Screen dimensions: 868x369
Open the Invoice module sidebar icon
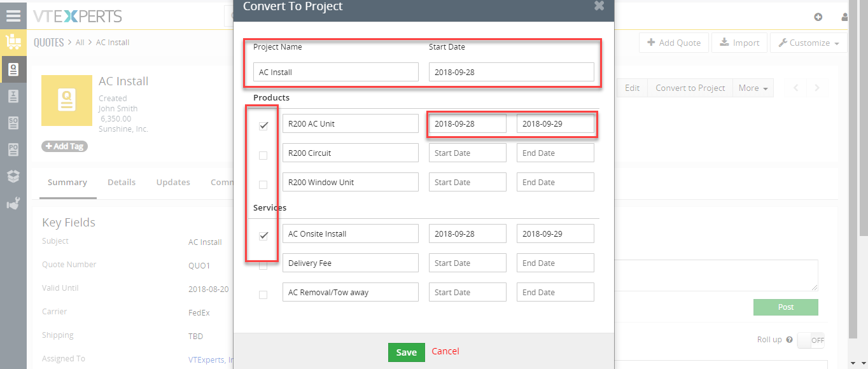[13, 96]
